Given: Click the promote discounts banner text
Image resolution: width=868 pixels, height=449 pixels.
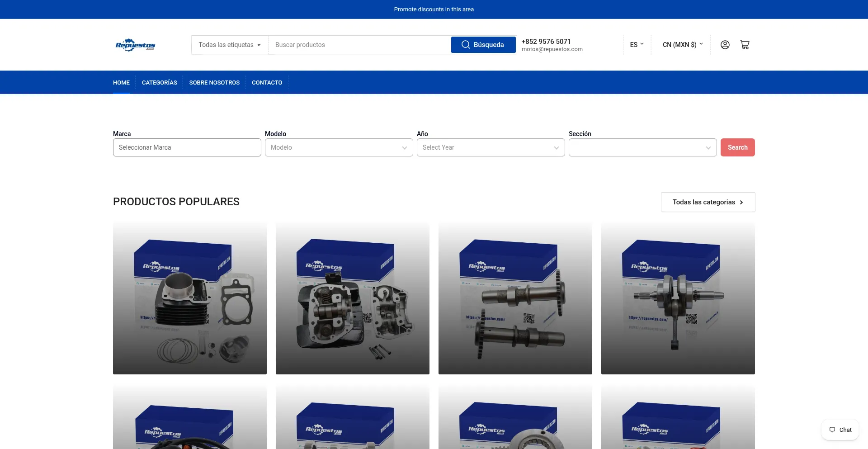Looking at the screenshot, I should (x=434, y=9).
